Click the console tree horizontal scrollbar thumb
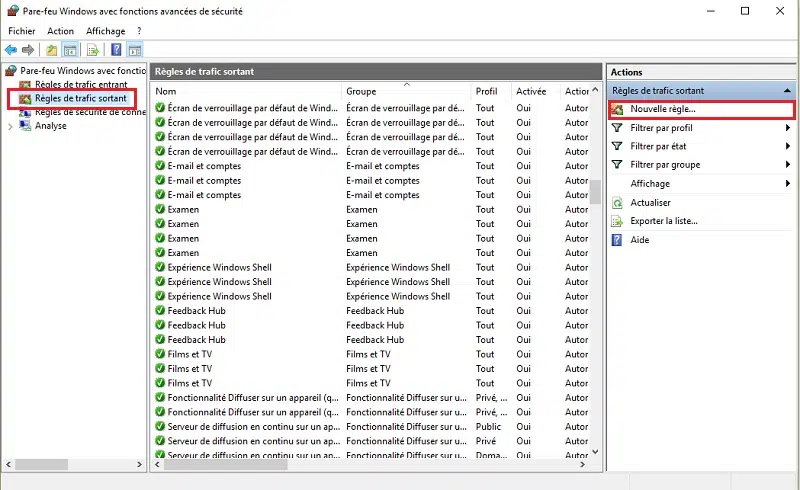The height and width of the screenshot is (490, 800). pyautogui.click(x=41, y=465)
